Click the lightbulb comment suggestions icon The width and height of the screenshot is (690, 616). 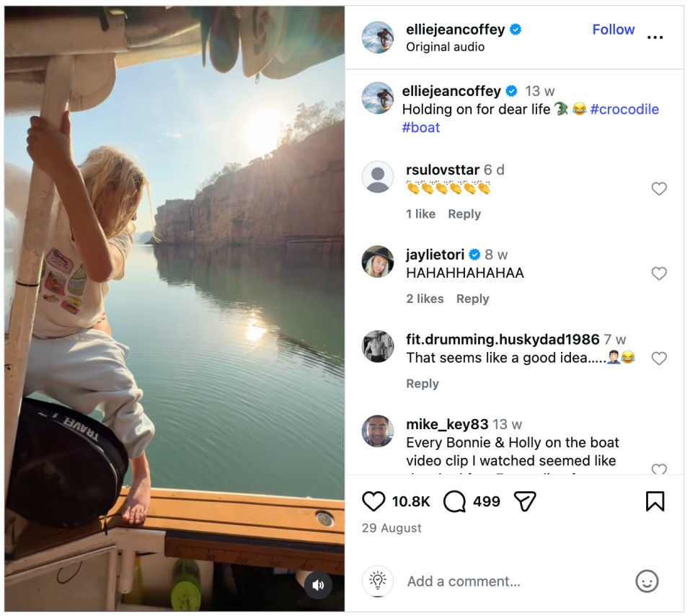pos(378,581)
